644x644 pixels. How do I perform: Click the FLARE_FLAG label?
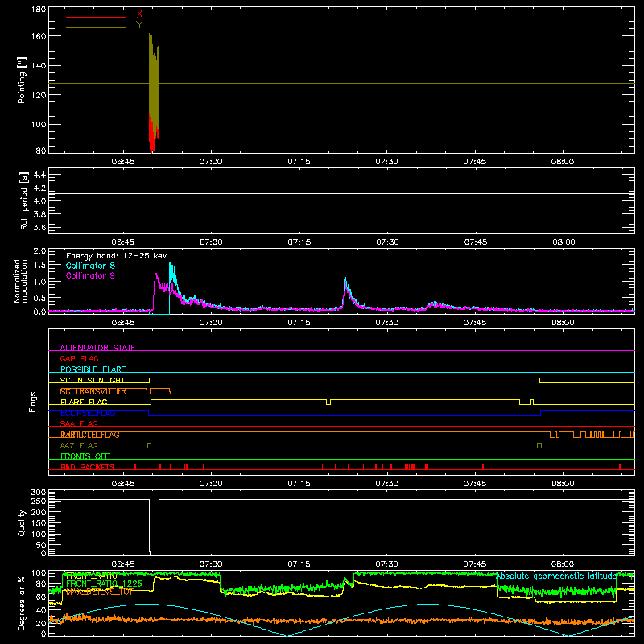click(x=84, y=402)
